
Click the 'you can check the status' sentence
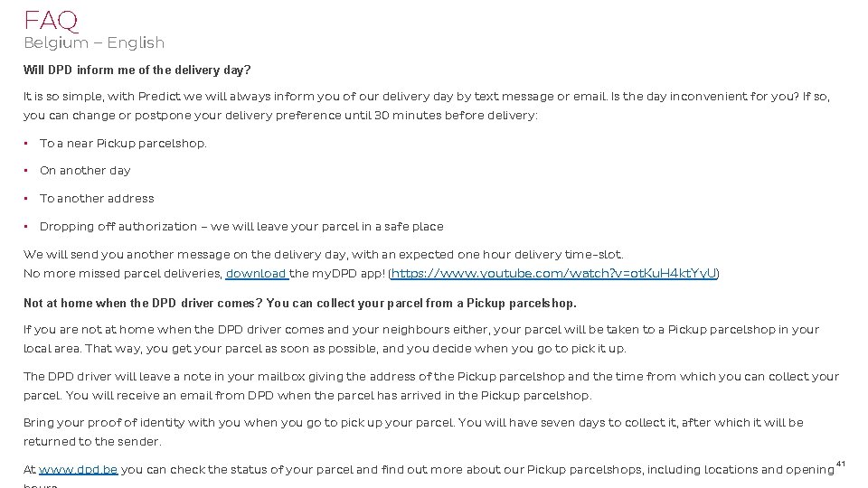coord(476,469)
